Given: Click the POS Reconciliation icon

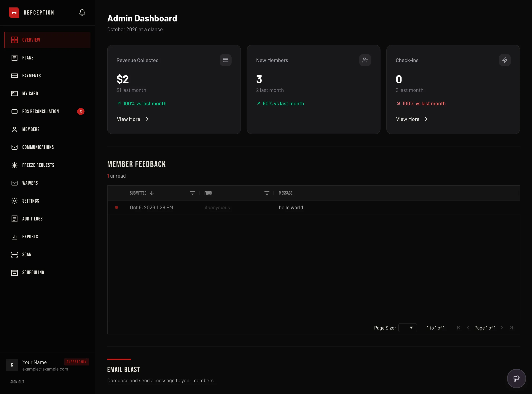Looking at the screenshot, I should coord(15,111).
